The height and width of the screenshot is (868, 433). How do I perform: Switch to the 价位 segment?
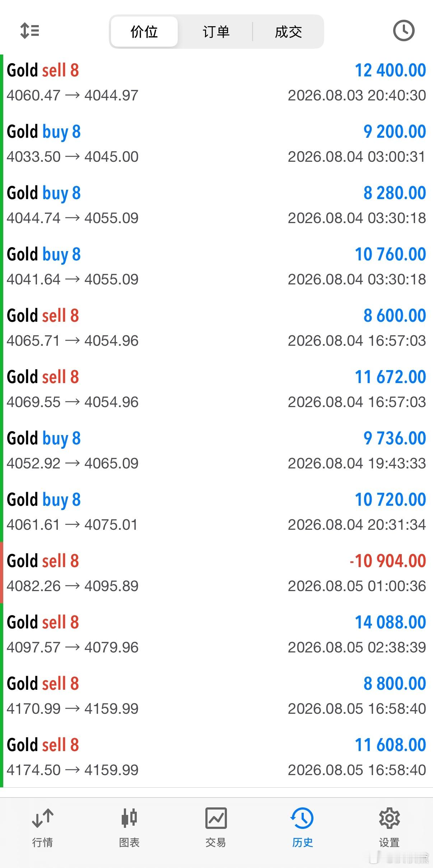tap(144, 32)
